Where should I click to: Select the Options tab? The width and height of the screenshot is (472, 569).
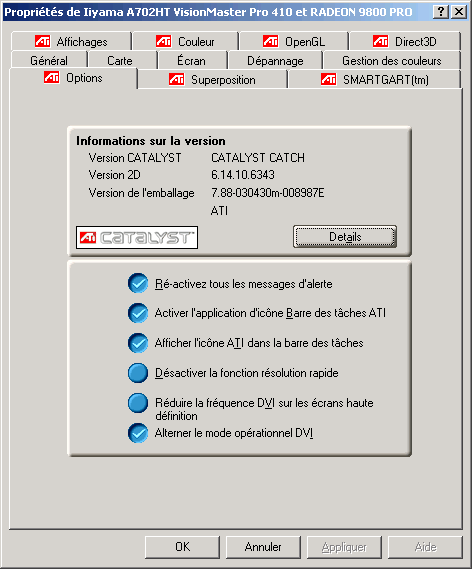click(73, 78)
